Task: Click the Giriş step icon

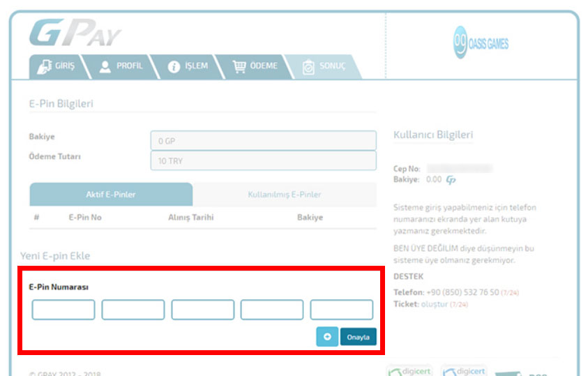Action: pyautogui.click(x=44, y=66)
